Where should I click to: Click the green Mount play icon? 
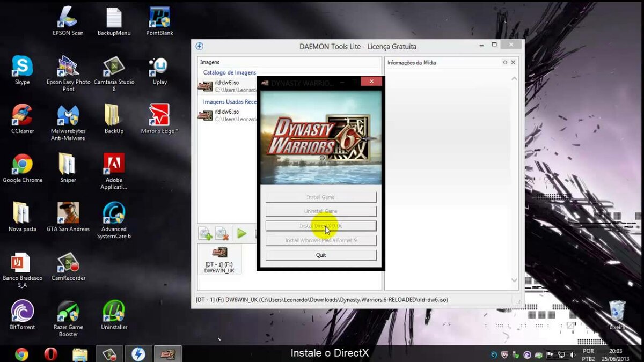pos(242,234)
